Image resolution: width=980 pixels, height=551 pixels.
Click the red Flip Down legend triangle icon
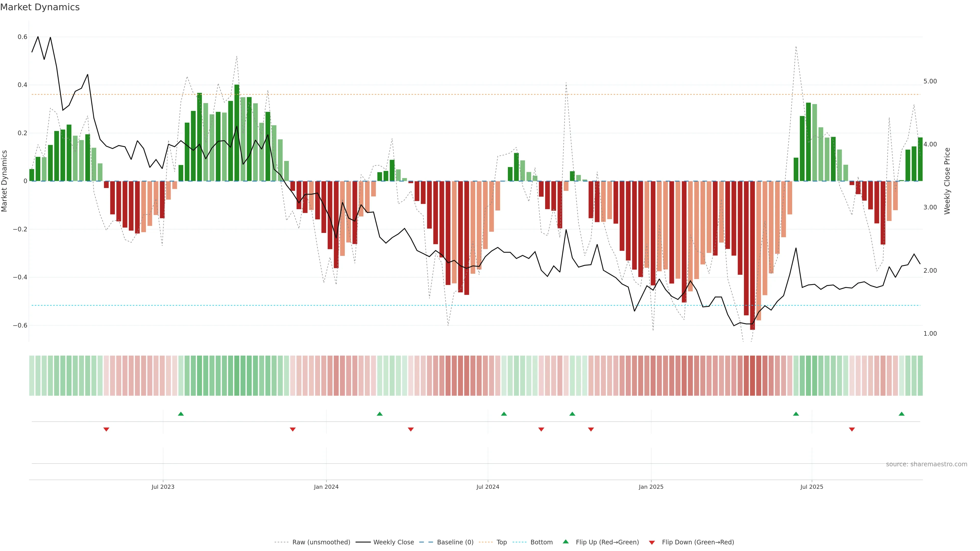(x=652, y=543)
